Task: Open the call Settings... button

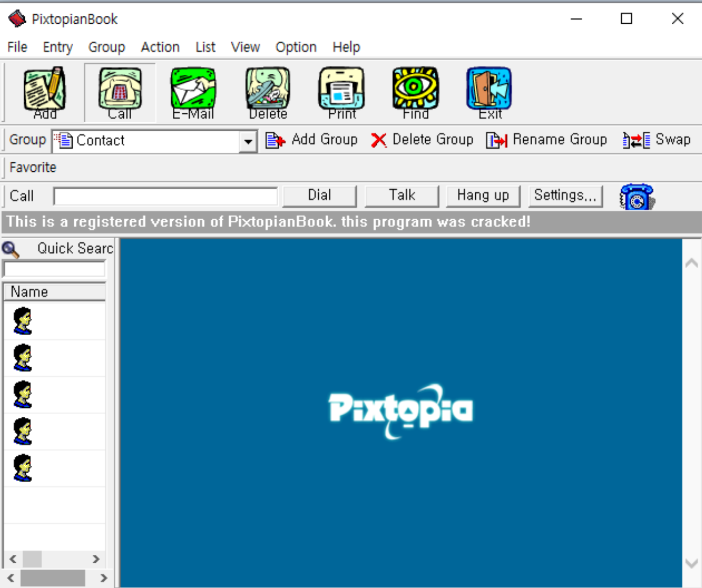Action: click(x=565, y=196)
